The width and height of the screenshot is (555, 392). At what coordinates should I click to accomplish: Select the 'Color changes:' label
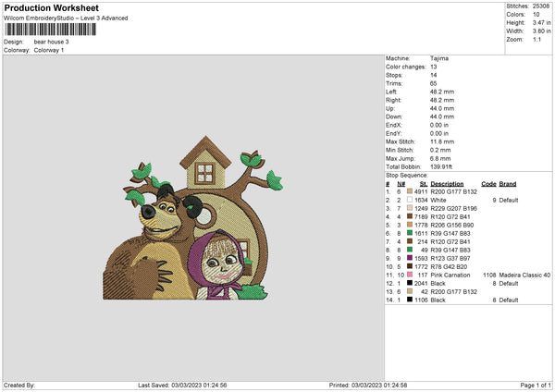406,67
